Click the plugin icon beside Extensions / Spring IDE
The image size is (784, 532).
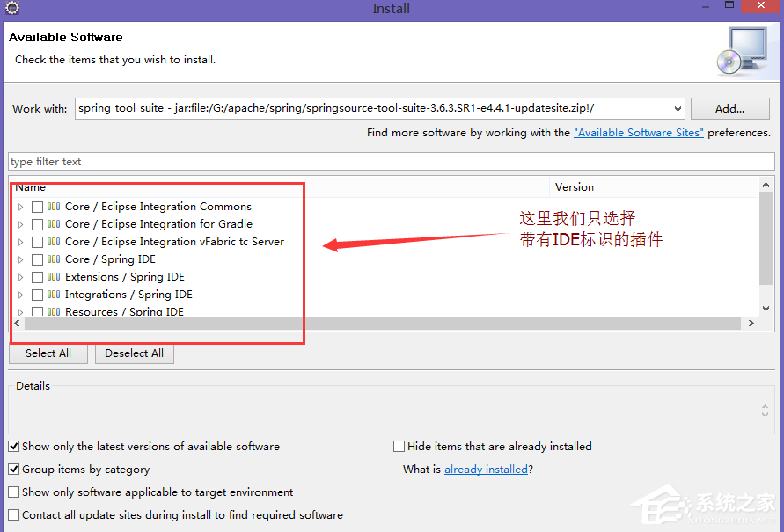(x=54, y=276)
